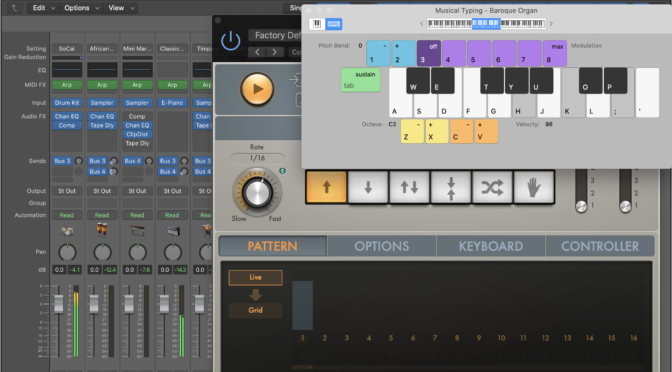
Task: Select the Random shuffle note order button
Action: [x=492, y=187]
